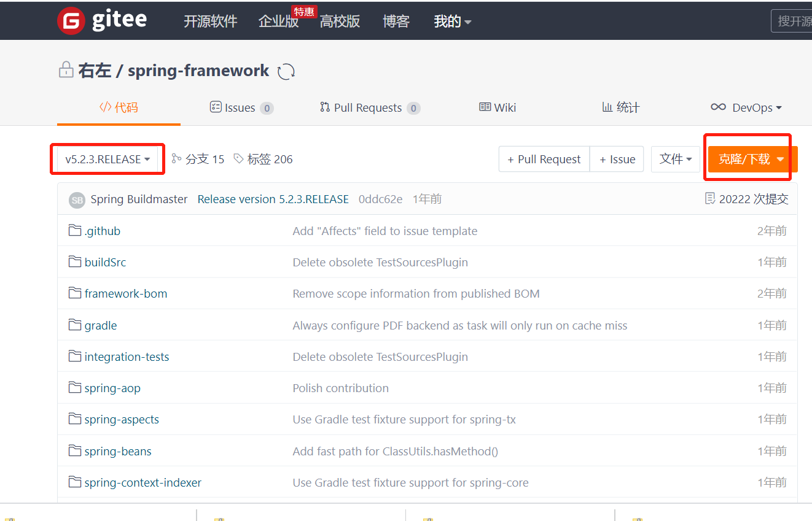Open the spring-aop folder
Image resolution: width=812 pixels, height=521 pixels.
pyautogui.click(x=112, y=388)
